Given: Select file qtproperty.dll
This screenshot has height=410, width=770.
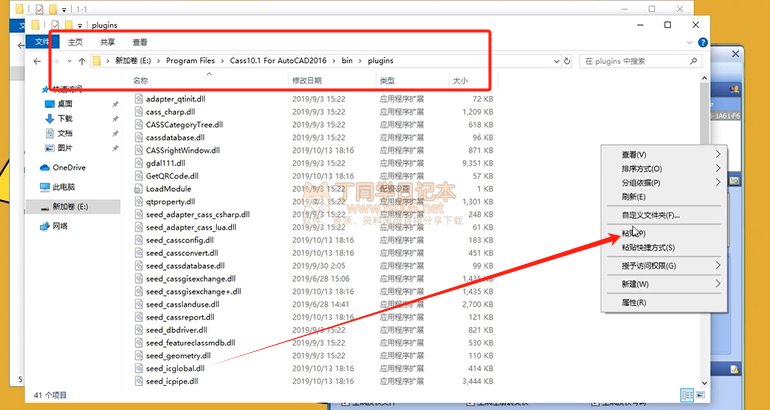Looking at the screenshot, I should (170, 201).
